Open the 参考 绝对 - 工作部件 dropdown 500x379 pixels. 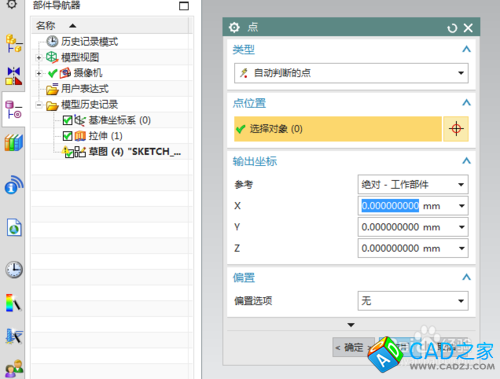[x=413, y=184]
